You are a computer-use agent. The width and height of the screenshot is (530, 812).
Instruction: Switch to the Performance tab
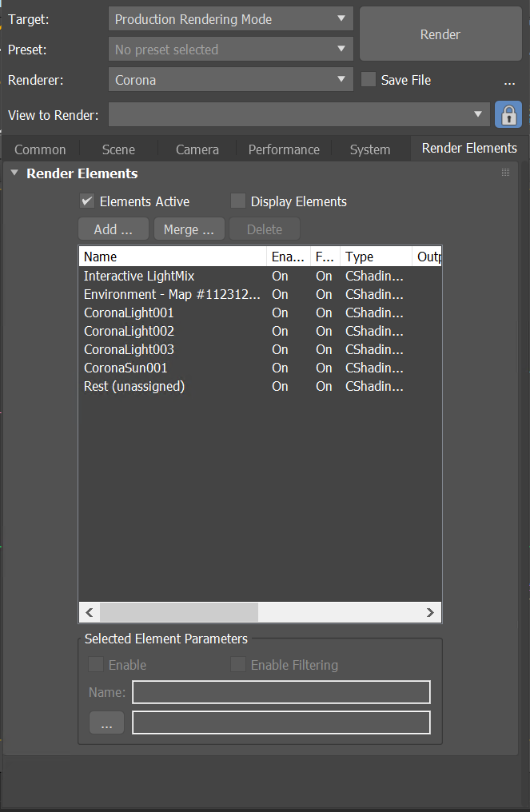(x=284, y=149)
